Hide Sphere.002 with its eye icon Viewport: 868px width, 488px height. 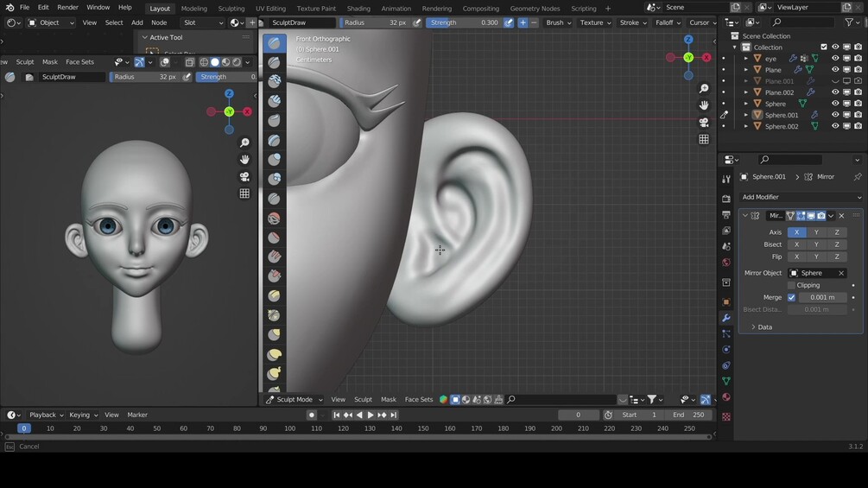click(x=835, y=126)
